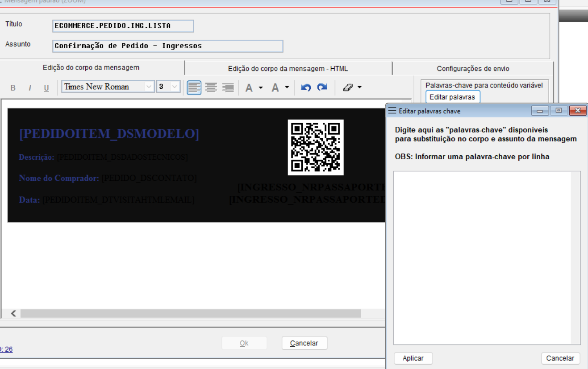This screenshot has height=369, width=588.
Task: Open the font size dropdown showing 3
Action: point(175,87)
